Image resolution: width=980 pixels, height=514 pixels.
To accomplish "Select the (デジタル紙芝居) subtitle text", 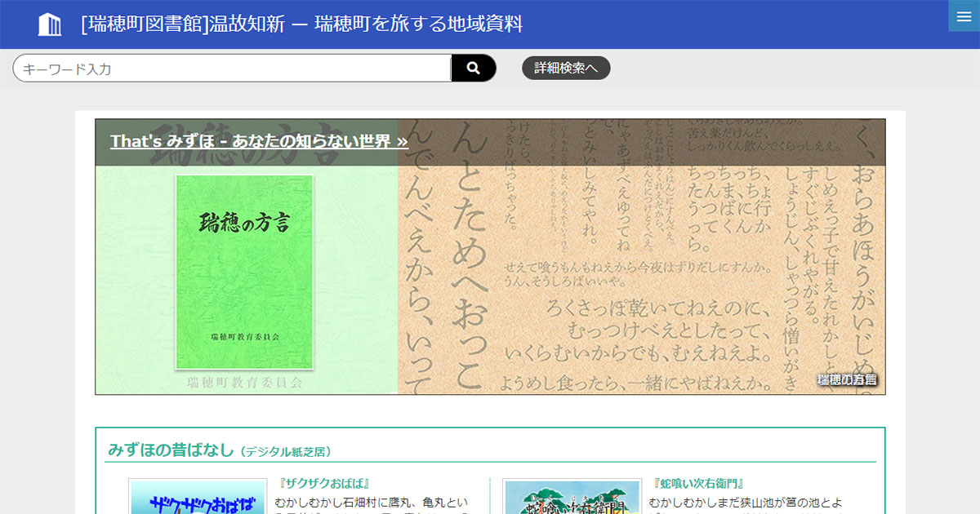I will [286, 451].
